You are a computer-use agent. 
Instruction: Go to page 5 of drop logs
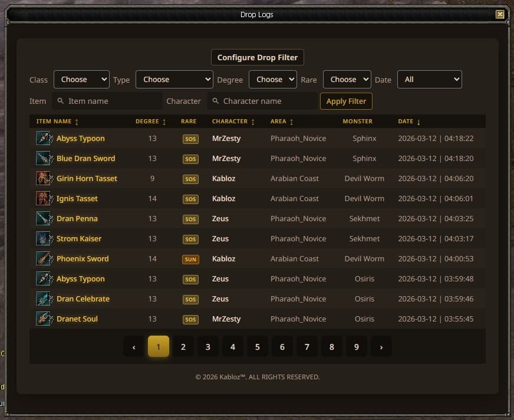coord(258,347)
